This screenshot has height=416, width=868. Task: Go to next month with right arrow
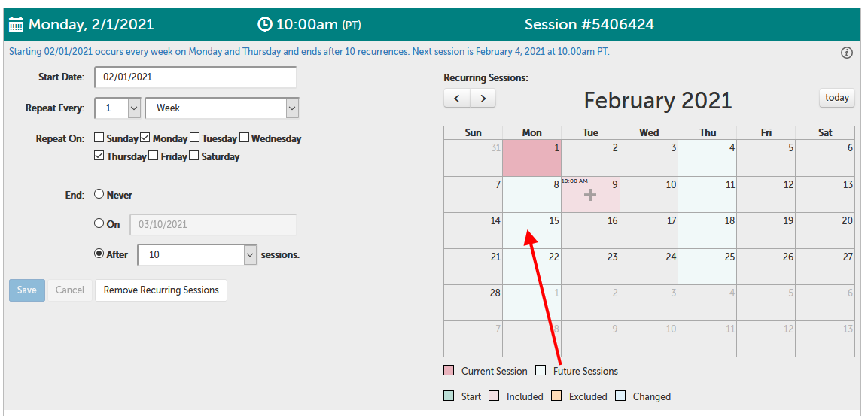[483, 98]
